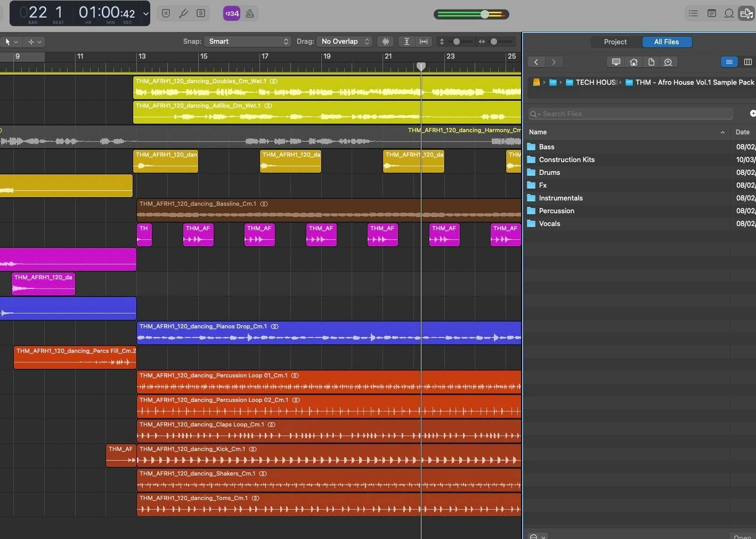Click the Search Files input field
This screenshot has height=539, width=756.
click(634, 114)
